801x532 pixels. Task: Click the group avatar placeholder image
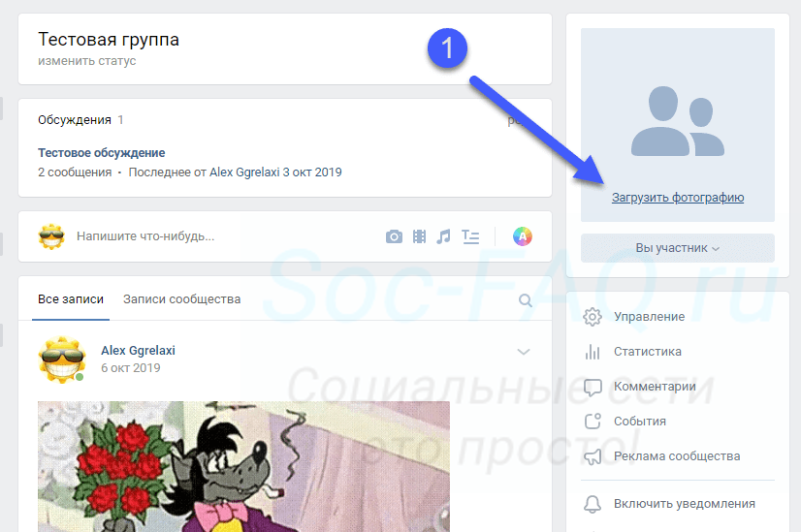pyautogui.click(x=678, y=121)
